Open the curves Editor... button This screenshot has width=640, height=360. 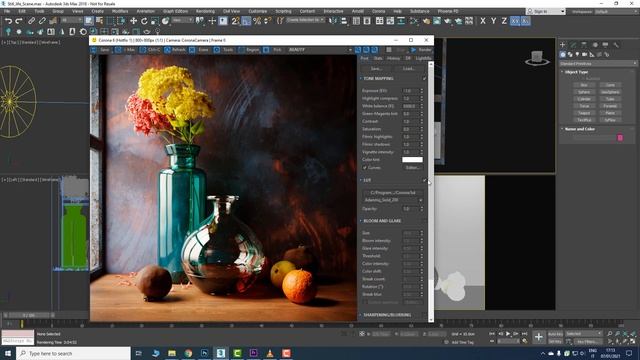tap(412, 168)
